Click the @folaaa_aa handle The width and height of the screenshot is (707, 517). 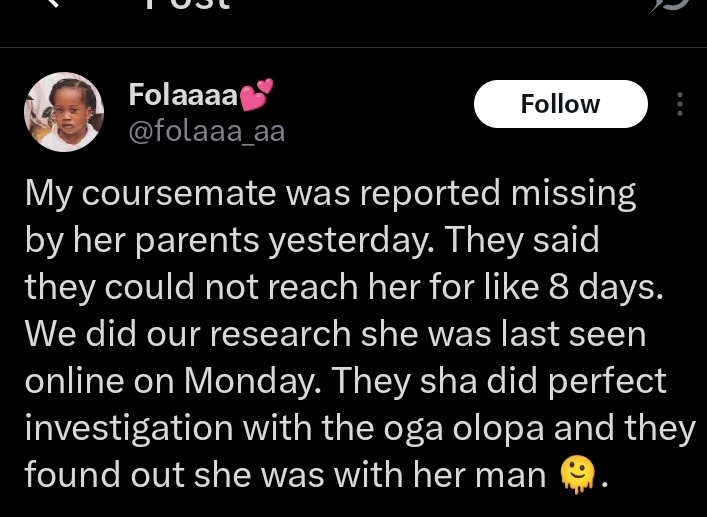[x=207, y=132]
